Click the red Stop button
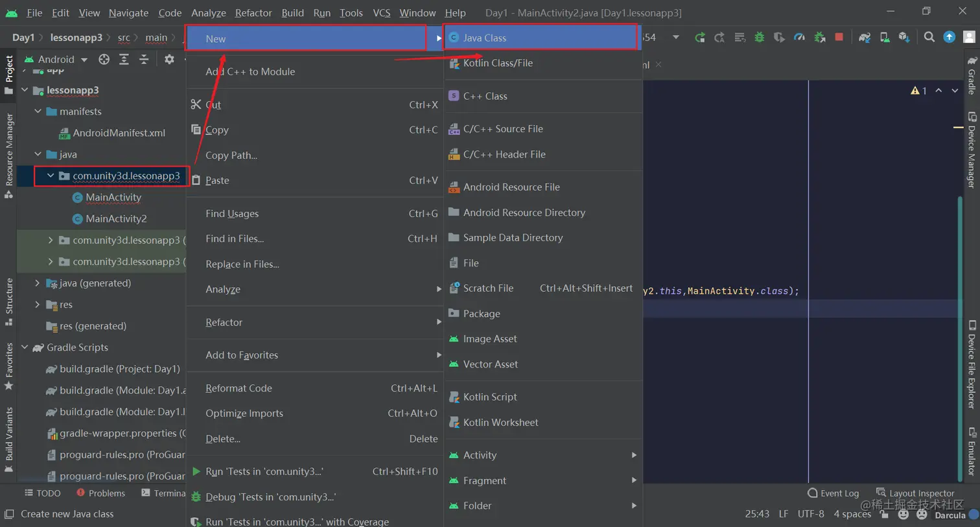The width and height of the screenshot is (980, 527). 839,38
